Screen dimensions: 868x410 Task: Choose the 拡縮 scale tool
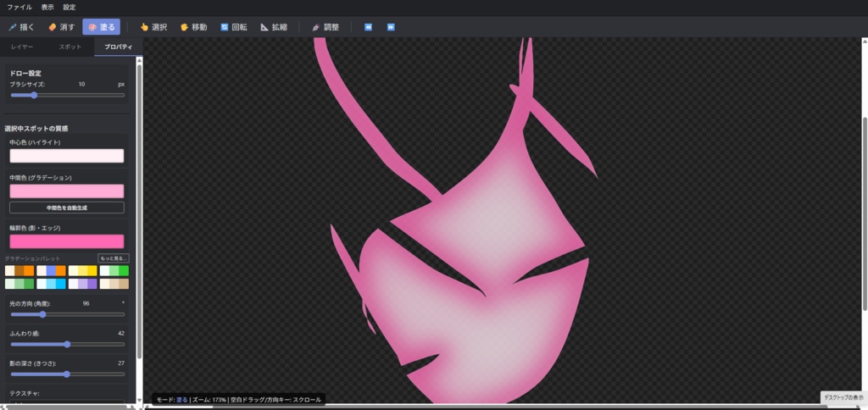[274, 27]
